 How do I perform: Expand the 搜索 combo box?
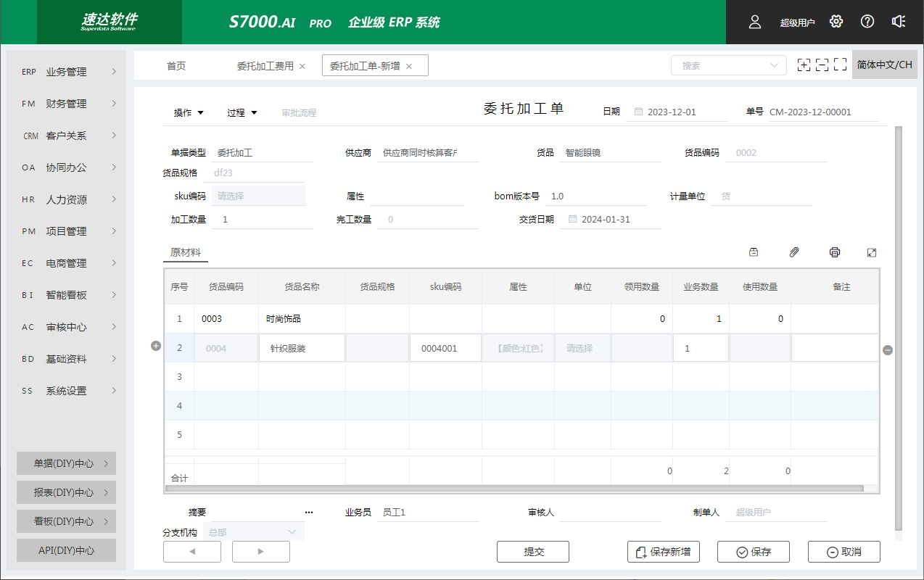[x=728, y=65]
